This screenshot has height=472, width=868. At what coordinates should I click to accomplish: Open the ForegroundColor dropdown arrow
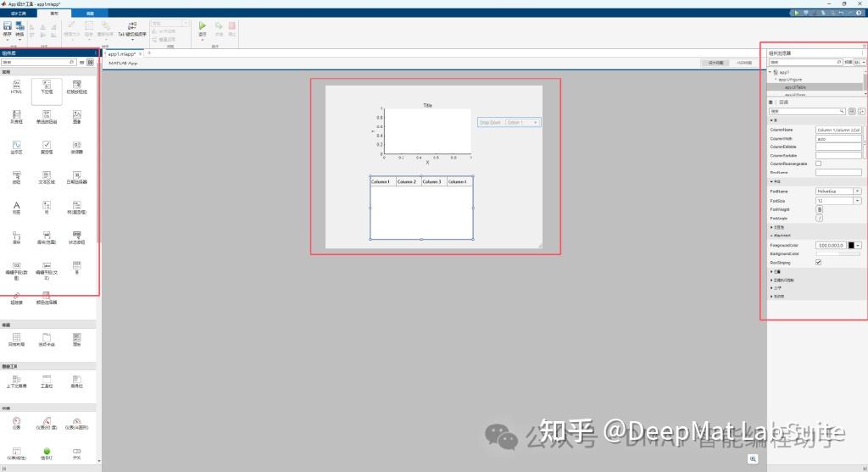click(x=858, y=245)
